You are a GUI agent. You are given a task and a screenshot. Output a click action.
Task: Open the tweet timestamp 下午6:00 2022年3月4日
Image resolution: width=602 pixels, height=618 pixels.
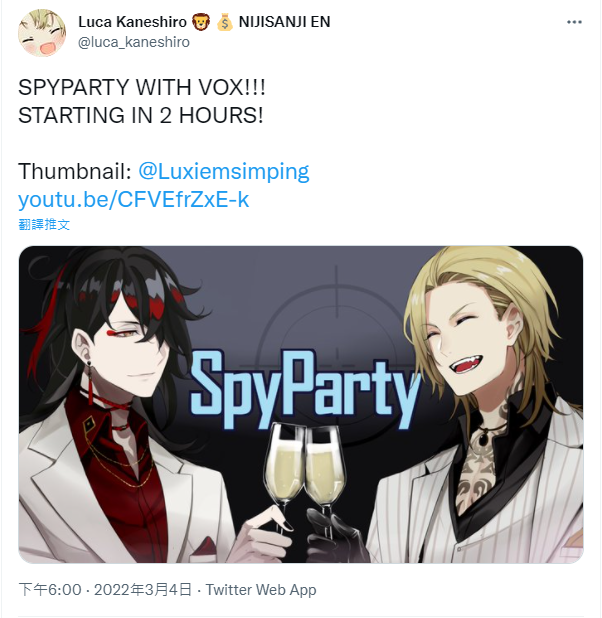[105, 590]
